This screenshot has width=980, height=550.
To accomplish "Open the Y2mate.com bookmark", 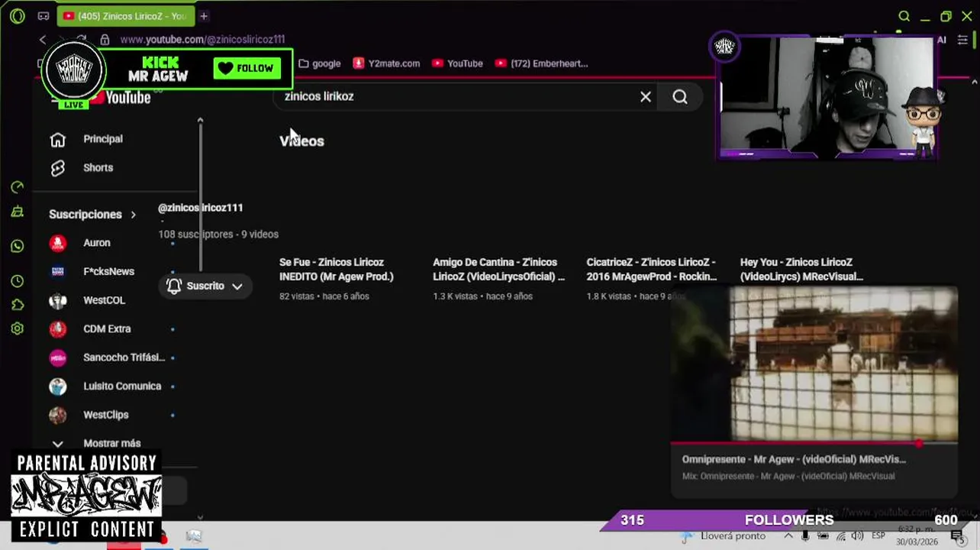I will pyautogui.click(x=386, y=63).
